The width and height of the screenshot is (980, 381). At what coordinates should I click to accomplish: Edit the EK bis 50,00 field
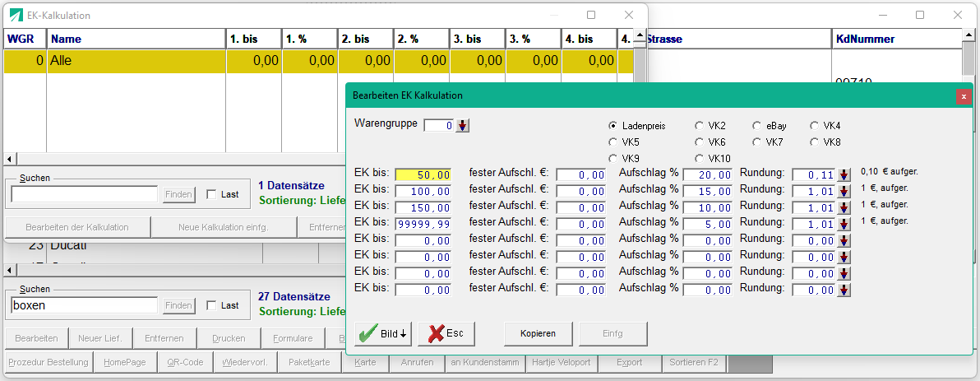click(423, 174)
